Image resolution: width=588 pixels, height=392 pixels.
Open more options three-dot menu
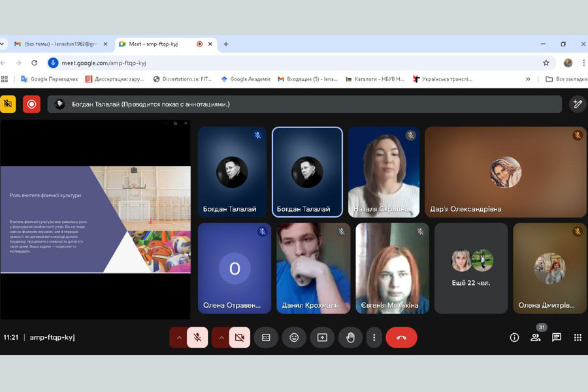click(x=374, y=337)
